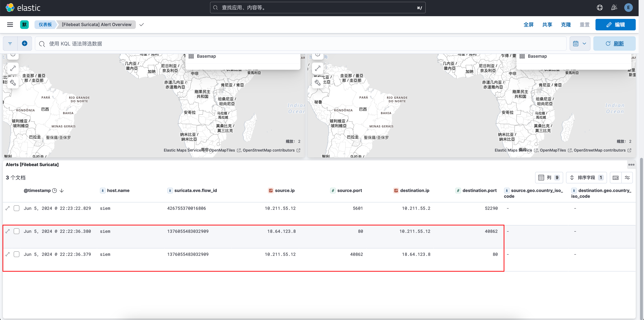Expand the left map to full screen
The width and height of the screenshot is (644, 320).
point(13,68)
